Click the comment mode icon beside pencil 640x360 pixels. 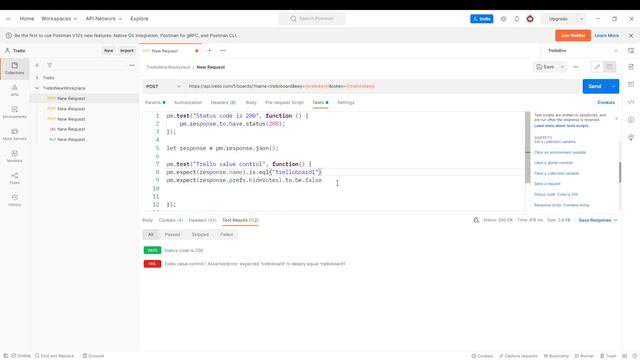pos(609,67)
